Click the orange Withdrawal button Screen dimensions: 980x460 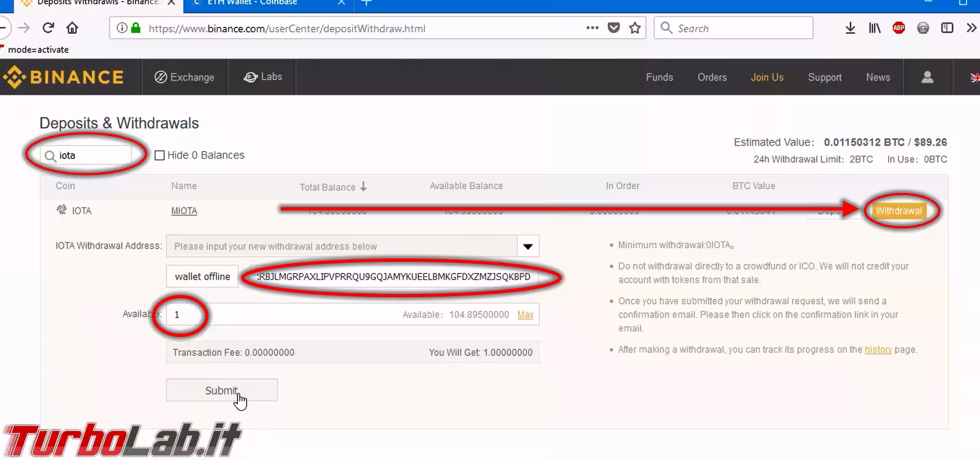(898, 211)
